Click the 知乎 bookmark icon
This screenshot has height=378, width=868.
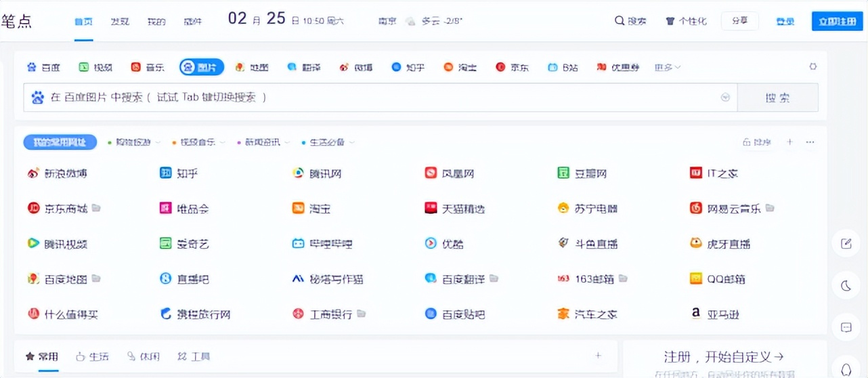[166, 173]
